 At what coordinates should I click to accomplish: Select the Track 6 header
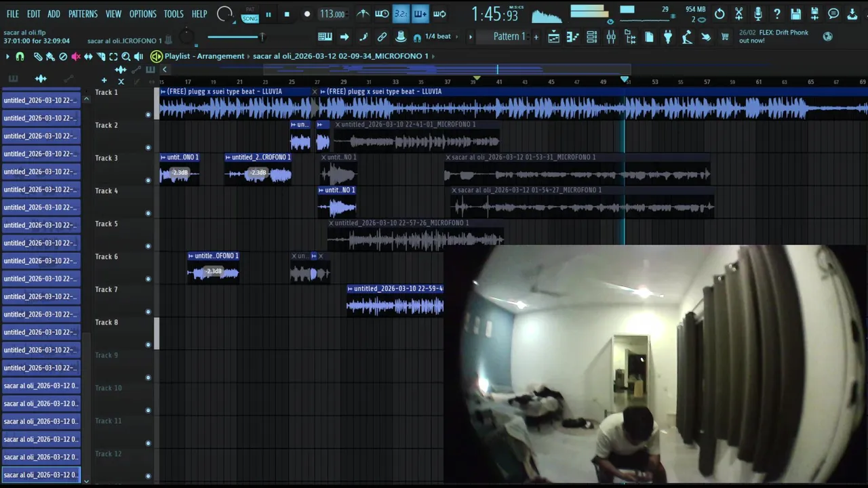click(x=122, y=267)
